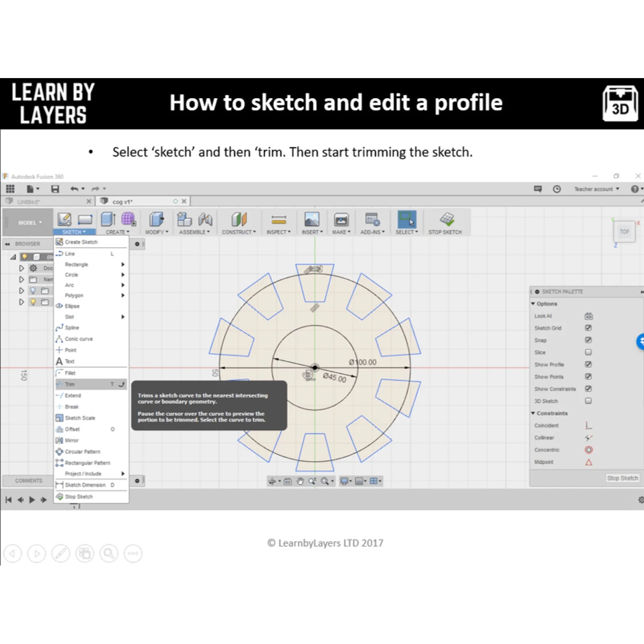
Task: Jump to timeline start
Action: click(x=8, y=500)
